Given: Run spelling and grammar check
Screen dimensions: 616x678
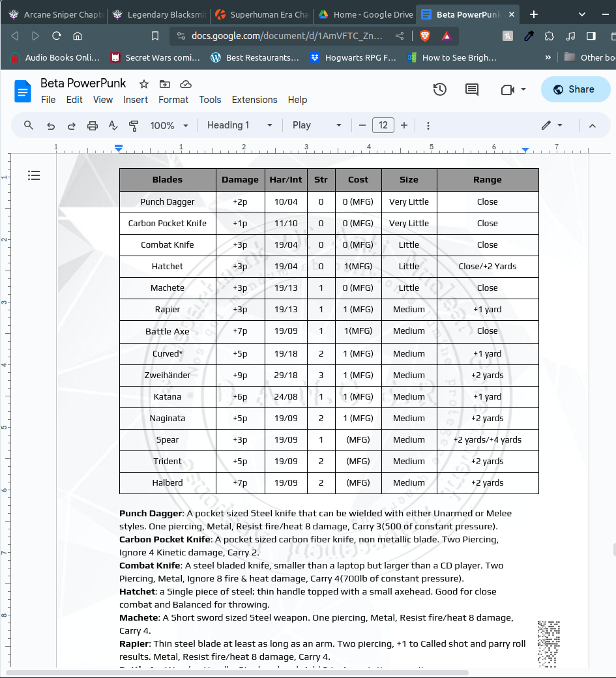Looking at the screenshot, I should (x=113, y=125).
